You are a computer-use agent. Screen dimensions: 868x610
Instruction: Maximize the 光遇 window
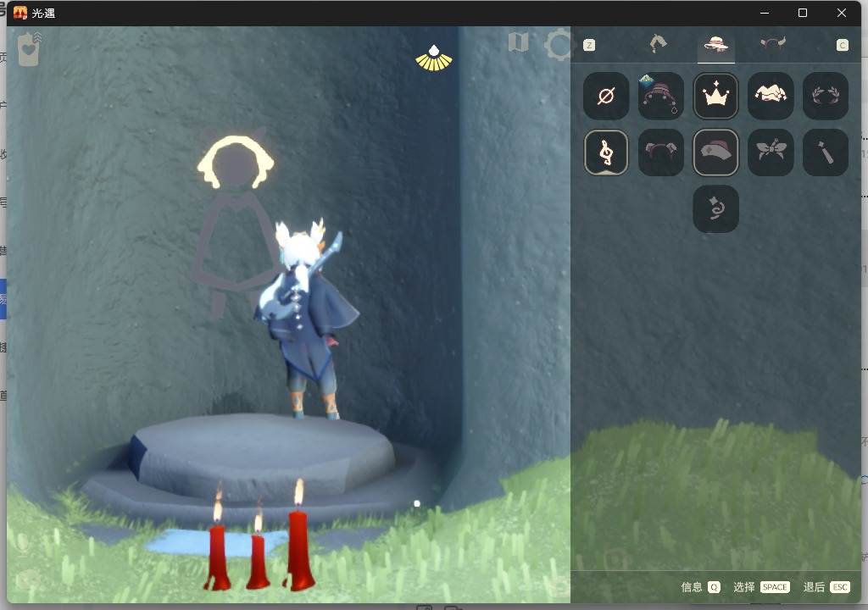(x=803, y=13)
